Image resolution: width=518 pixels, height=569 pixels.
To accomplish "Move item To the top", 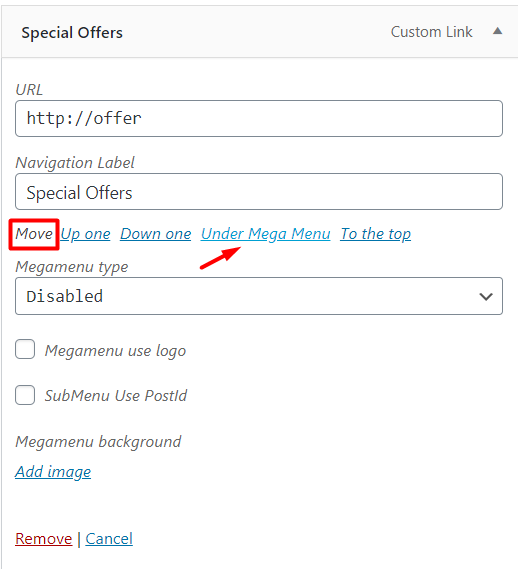I will (376, 234).
